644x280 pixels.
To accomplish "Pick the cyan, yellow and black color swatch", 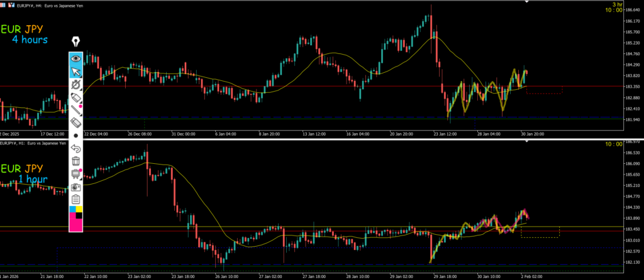I will [77, 209].
